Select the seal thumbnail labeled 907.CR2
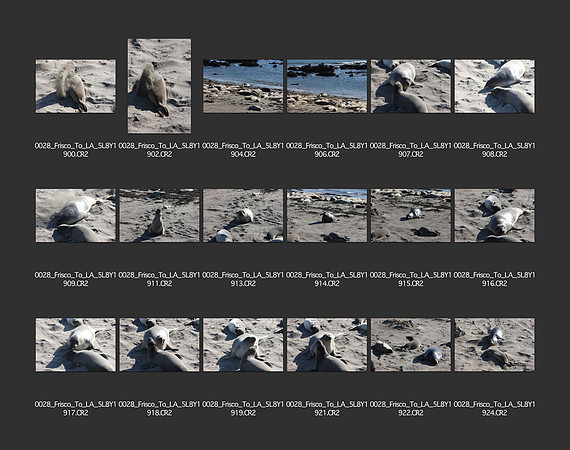 (x=411, y=86)
